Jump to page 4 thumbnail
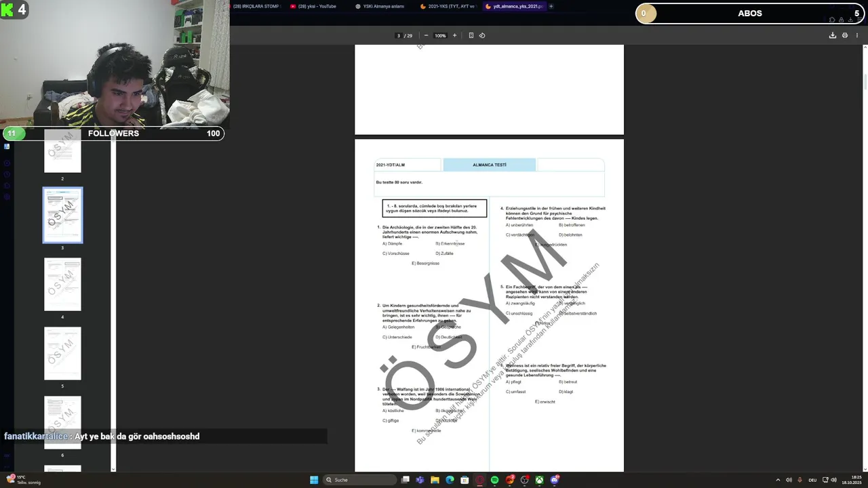This screenshot has width=868, height=488. click(x=62, y=285)
